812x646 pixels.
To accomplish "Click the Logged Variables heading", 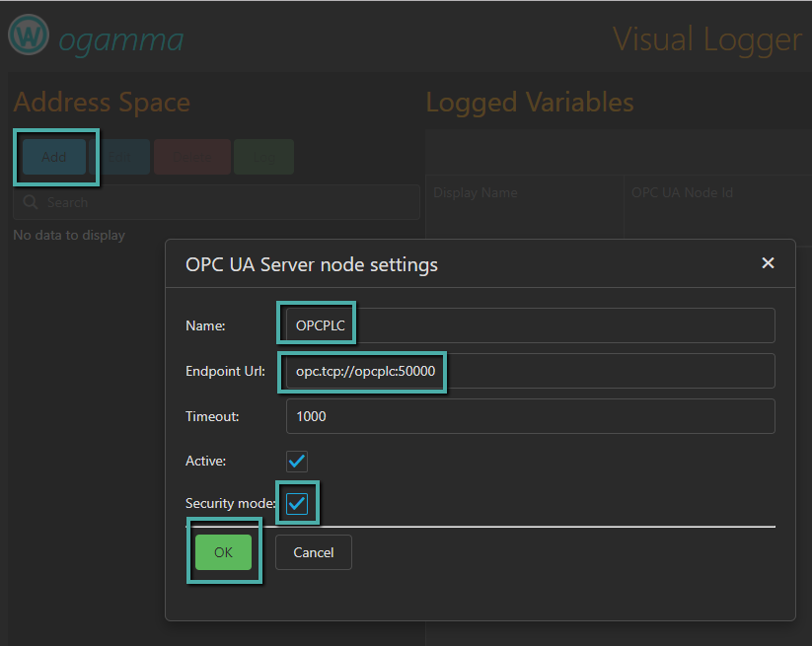I will 529,103.
